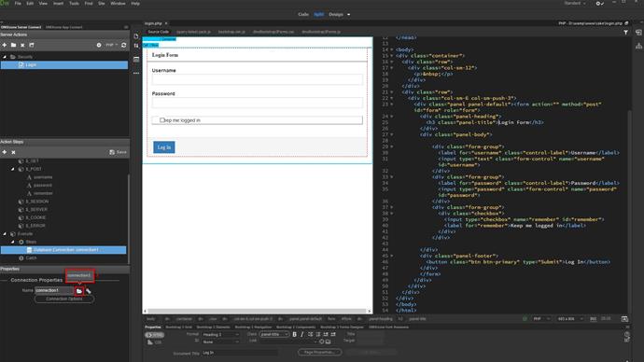Click the Open Documents icon in left toolbar
Screen dimensions: 644x362
136,36
